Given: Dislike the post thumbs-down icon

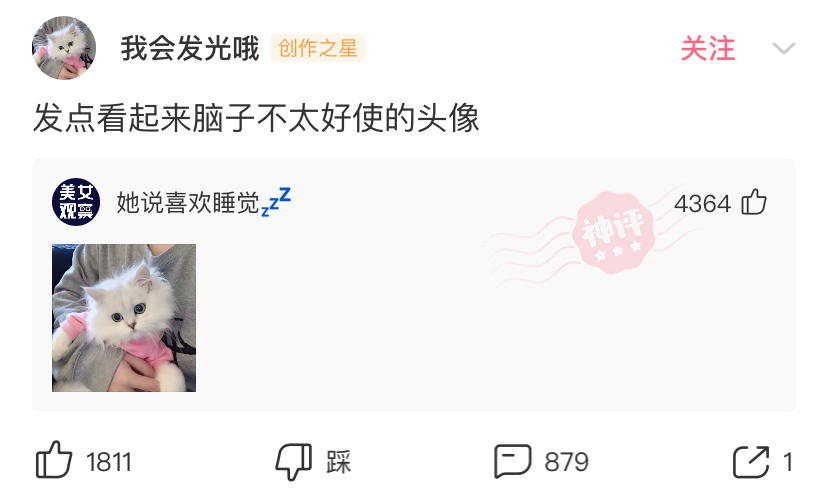Looking at the screenshot, I should pos(294,462).
